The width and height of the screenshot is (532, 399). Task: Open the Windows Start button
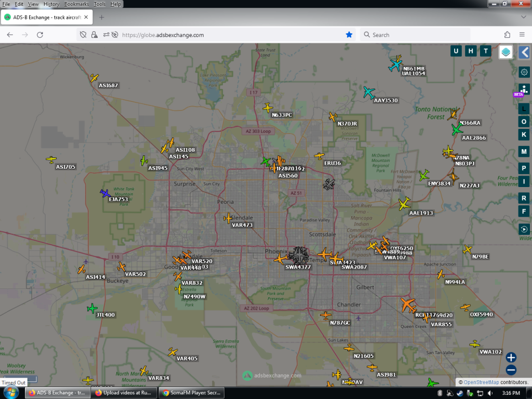pyautogui.click(x=11, y=393)
